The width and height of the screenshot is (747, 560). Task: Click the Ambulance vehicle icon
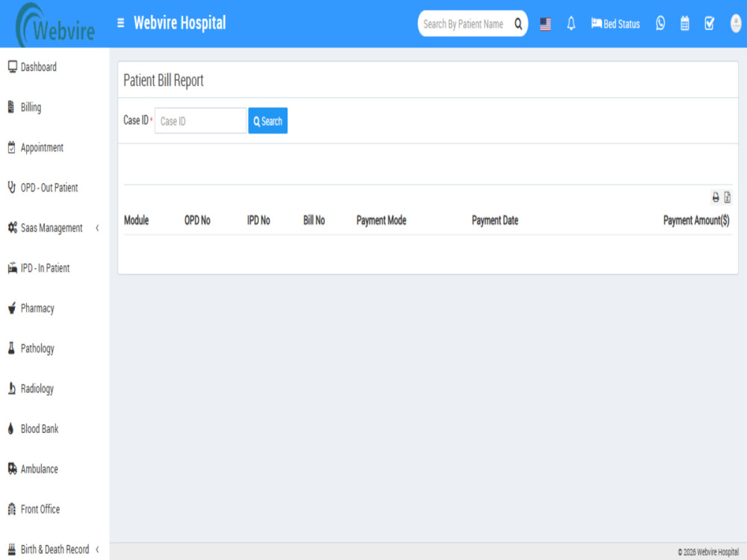coord(13,469)
